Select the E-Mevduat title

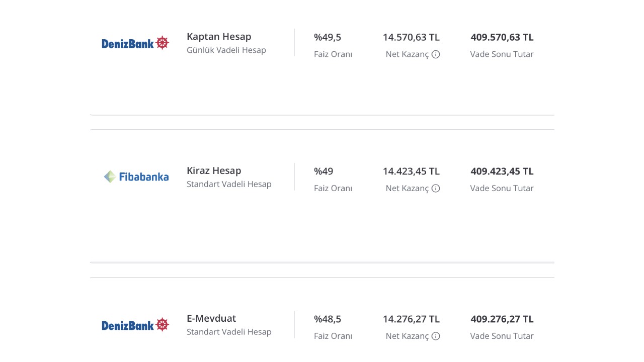tap(211, 318)
